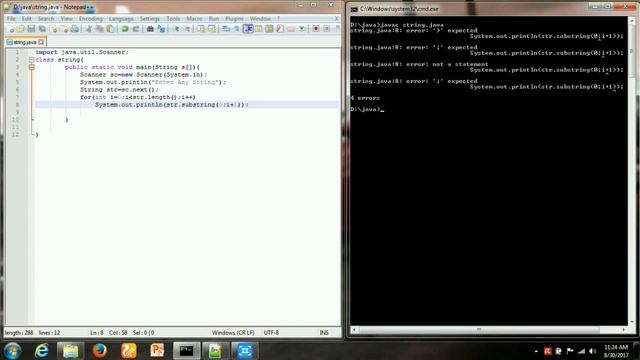Image resolution: width=640 pixels, height=360 pixels.
Task: Click the New file icon in Notepad++ toolbar
Action: pos(11,29)
